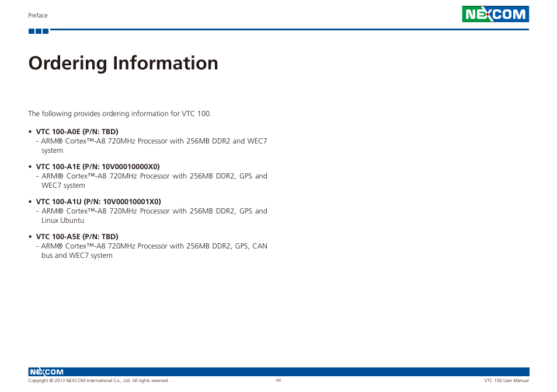This screenshot has width=557, height=392.
Task: Select "VTC 100-A1E (P/N: 10V00010000X0)" item
Action: 98,167
